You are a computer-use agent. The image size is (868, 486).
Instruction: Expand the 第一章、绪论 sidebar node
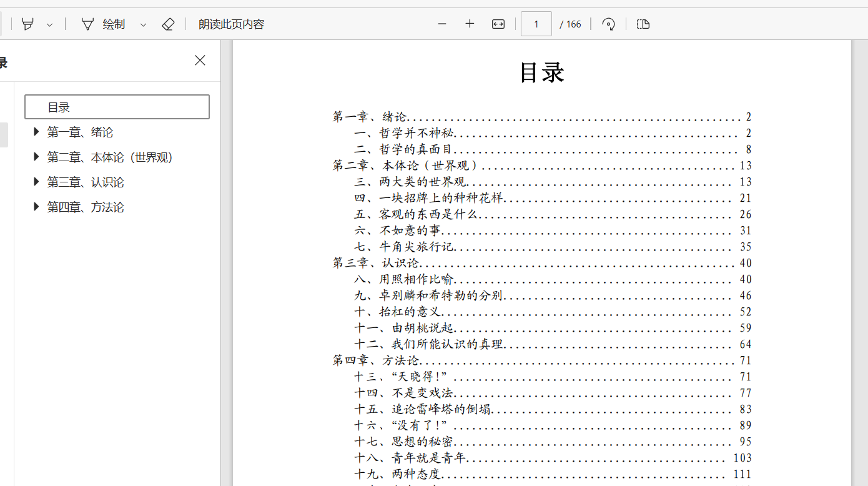tap(36, 132)
